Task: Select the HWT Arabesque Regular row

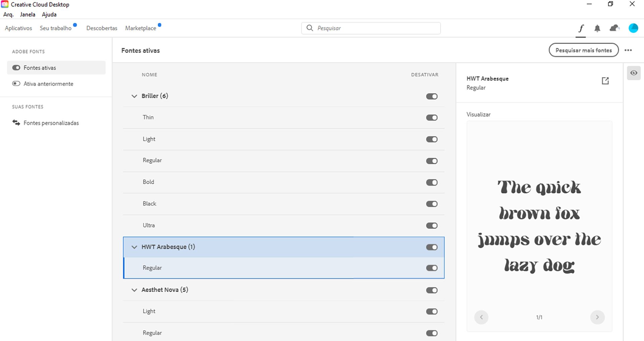Action: pos(284,268)
